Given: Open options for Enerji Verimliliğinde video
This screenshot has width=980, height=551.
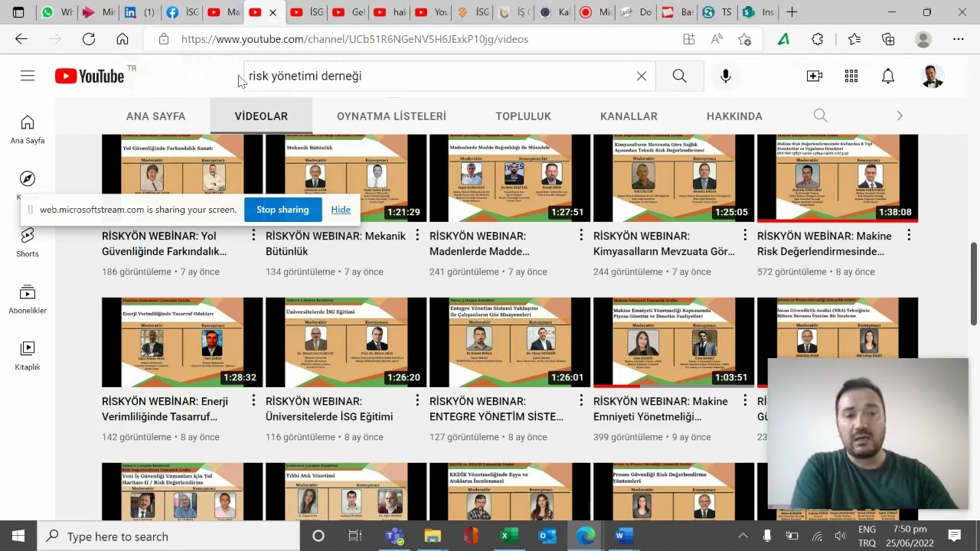Looking at the screenshot, I should click(254, 401).
